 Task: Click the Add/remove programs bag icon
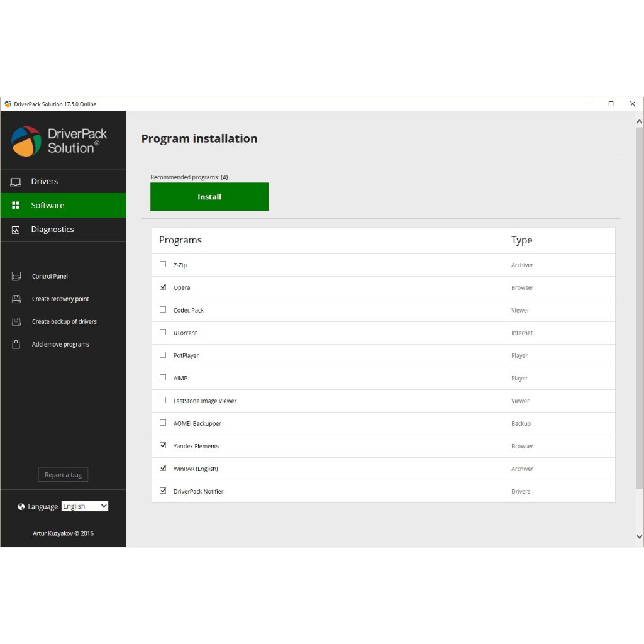click(x=16, y=345)
